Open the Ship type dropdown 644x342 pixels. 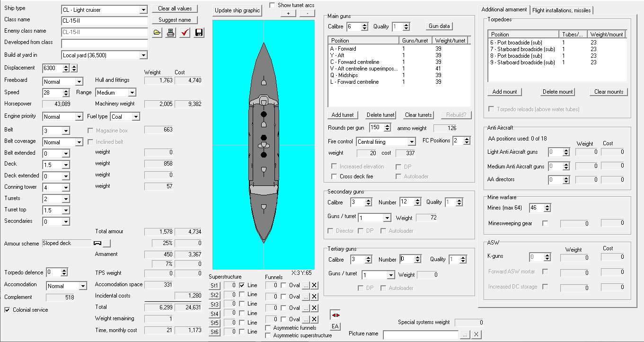[143, 10]
